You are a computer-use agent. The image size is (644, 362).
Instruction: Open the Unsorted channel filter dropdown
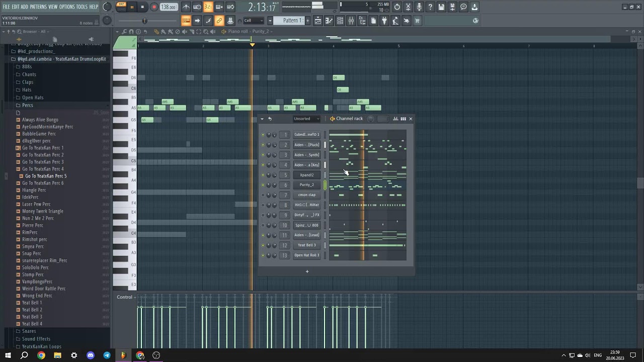click(x=306, y=119)
